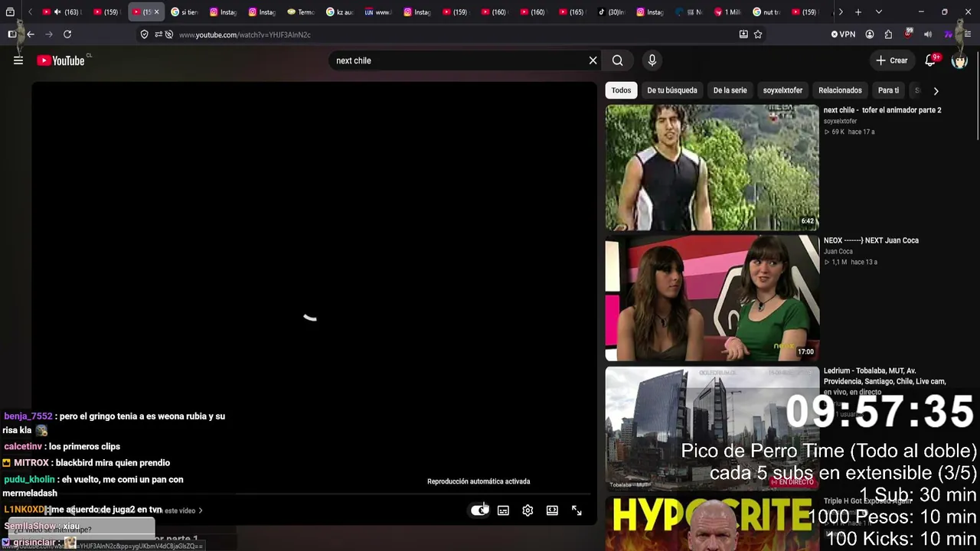Open the soyxelxtofer channel name
The width and height of the screenshot is (980, 551).
point(840,121)
